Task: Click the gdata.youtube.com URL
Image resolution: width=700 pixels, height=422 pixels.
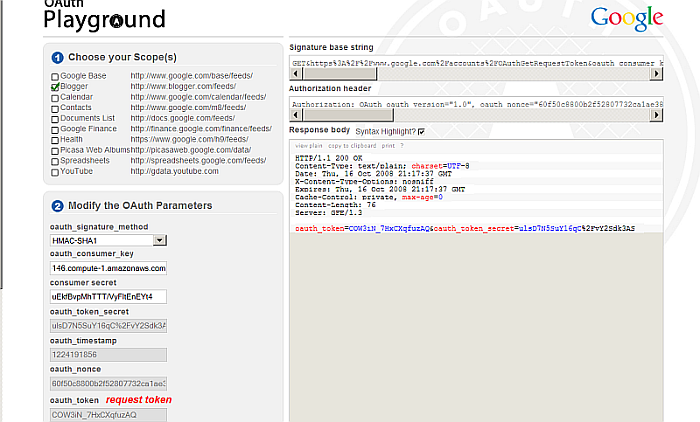Action: [175, 171]
